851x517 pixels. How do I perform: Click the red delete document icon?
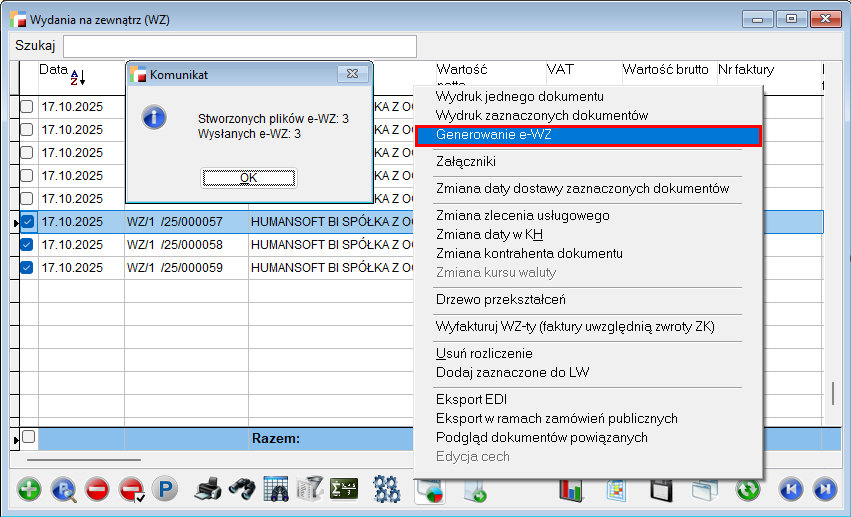click(x=97, y=489)
